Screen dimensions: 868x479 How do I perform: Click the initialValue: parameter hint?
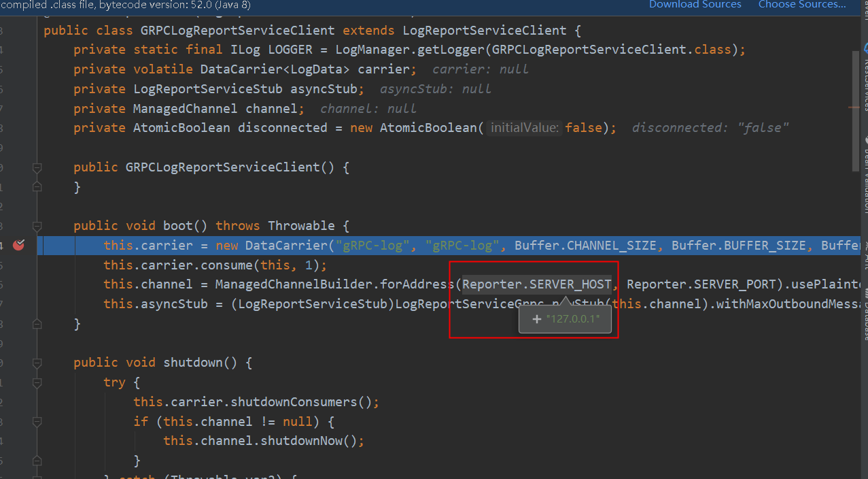click(524, 128)
